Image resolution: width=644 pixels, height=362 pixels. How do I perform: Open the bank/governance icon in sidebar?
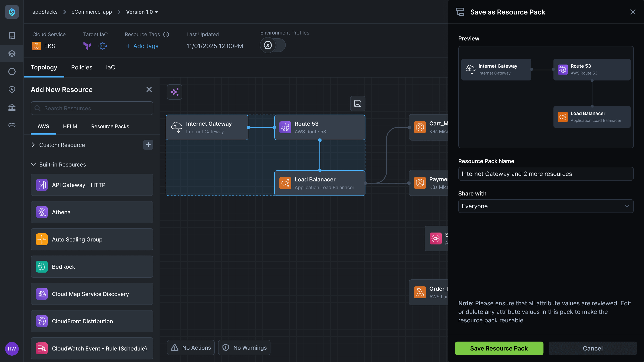12,107
